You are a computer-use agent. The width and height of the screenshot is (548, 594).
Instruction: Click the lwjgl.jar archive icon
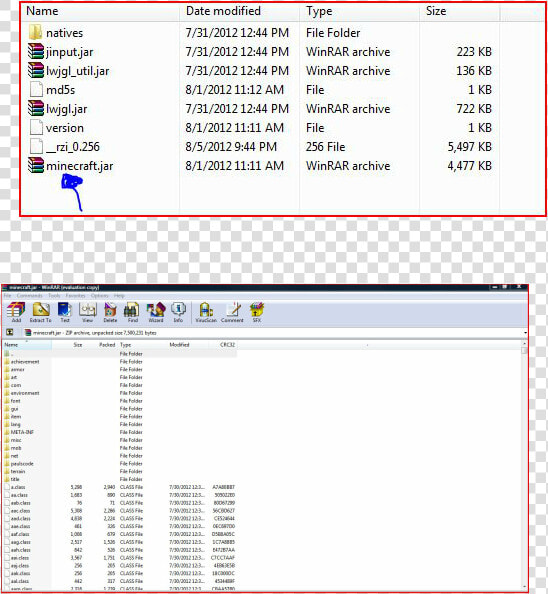pyautogui.click(x=36, y=109)
